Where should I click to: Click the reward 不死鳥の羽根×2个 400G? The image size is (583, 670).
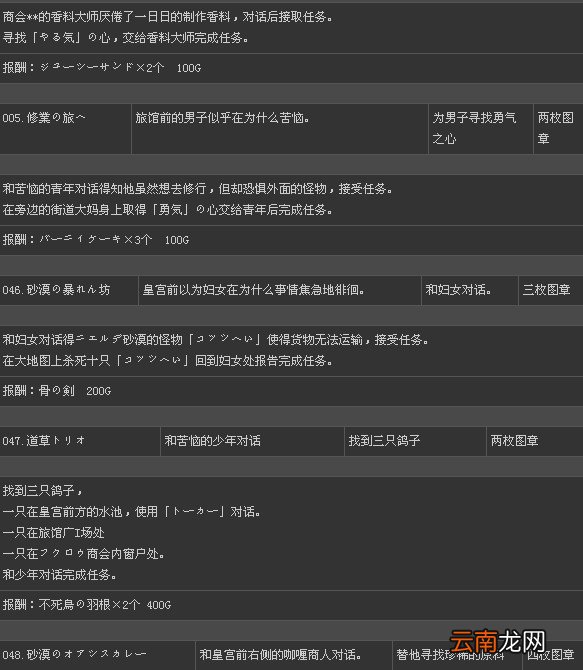click(x=87, y=605)
